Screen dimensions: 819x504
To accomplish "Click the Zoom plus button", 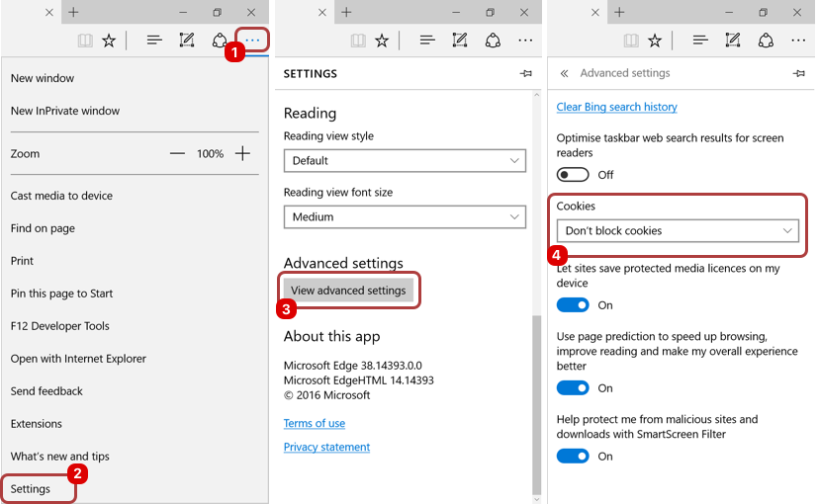I will tap(242, 154).
